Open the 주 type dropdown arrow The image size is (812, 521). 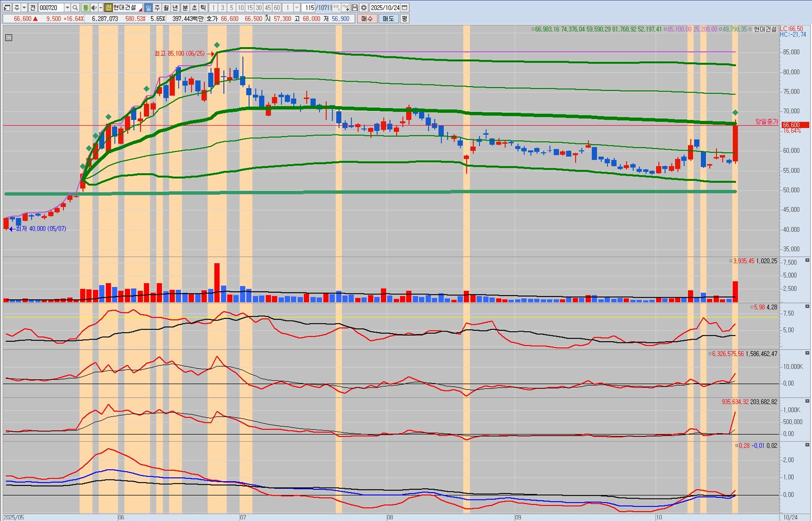(x=24, y=8)
